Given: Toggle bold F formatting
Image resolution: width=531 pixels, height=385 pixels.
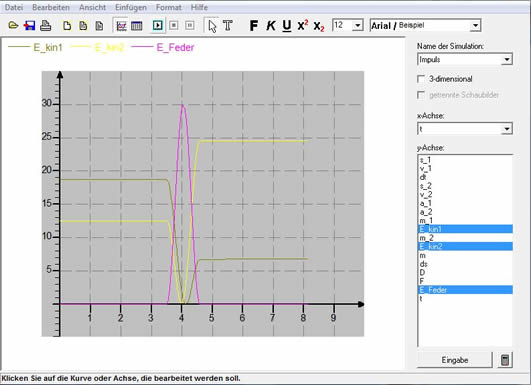Looking at the screenshot, I should pos(253,25).
